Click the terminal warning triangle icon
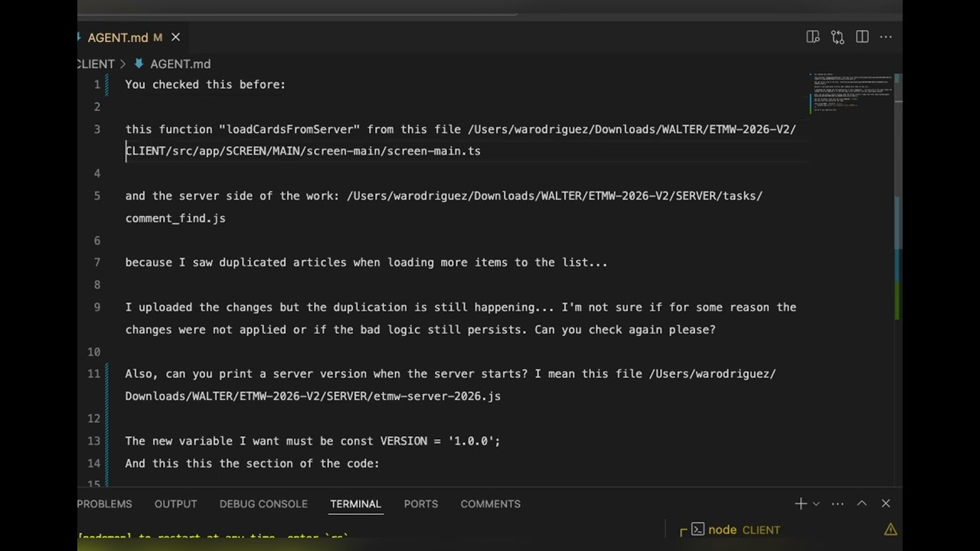The height and width of the screenshot is (551, 980). tap(890, 530)
